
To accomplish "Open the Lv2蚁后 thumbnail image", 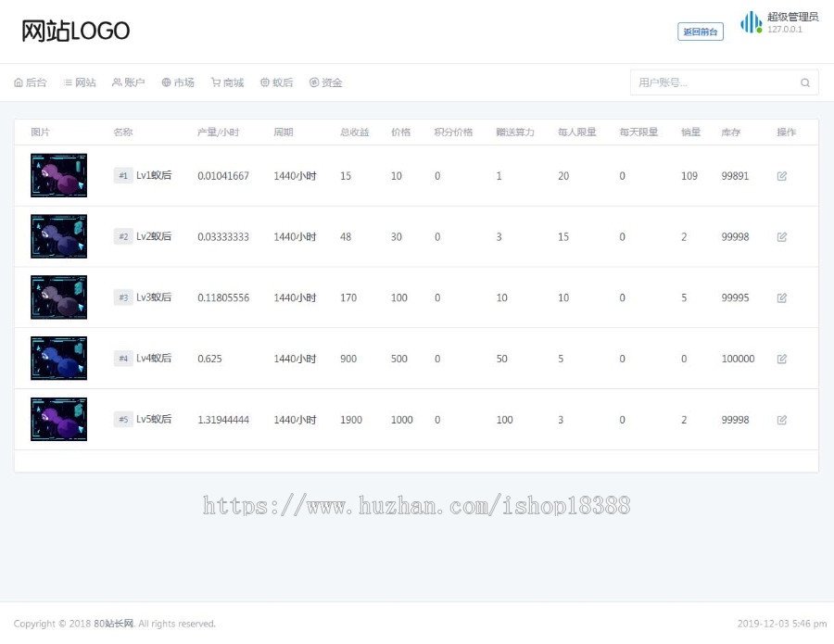I will [58, 236].
